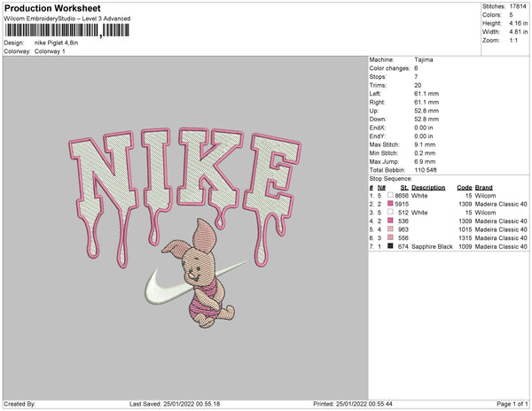Viewport: 532px width, 411px height.
Task: Click the Brand column header
Action: tap(484, 188)
